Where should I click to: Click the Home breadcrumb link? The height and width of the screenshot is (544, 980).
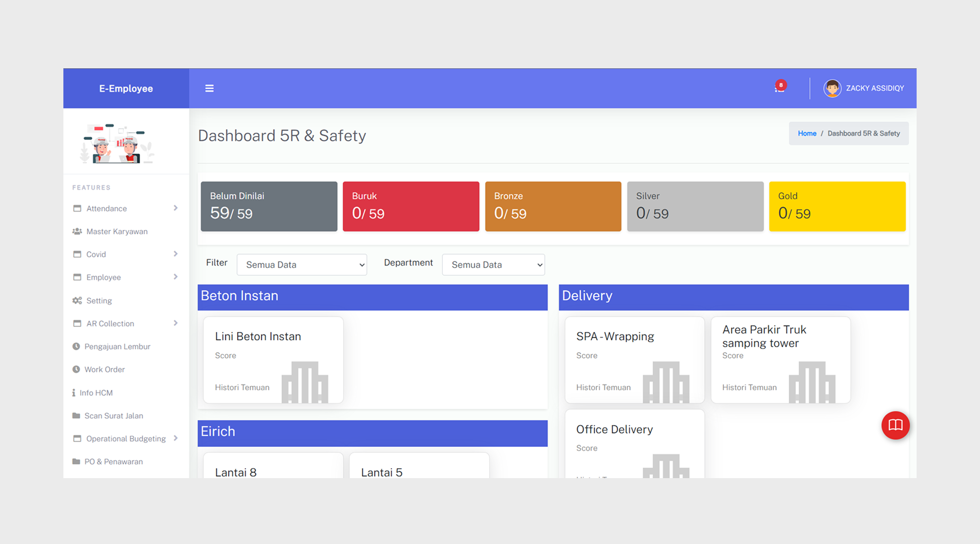pyautogui.click(x=807, y=133)
